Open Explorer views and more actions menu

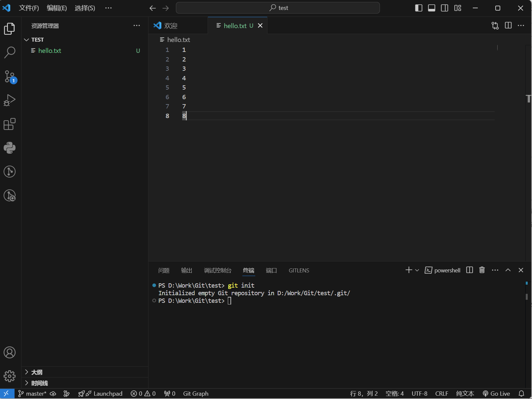[x=137, y=25]
